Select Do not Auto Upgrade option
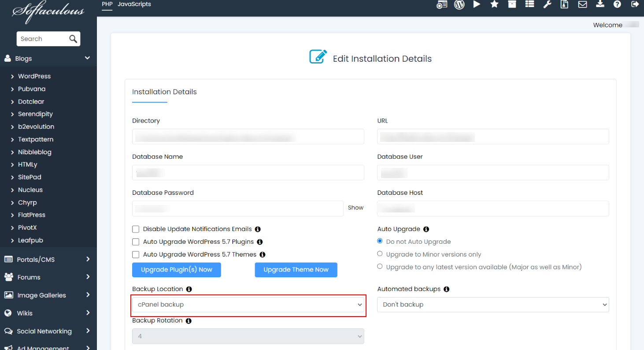The height and width of the screenshot is (350, 644). click(380, 241)
